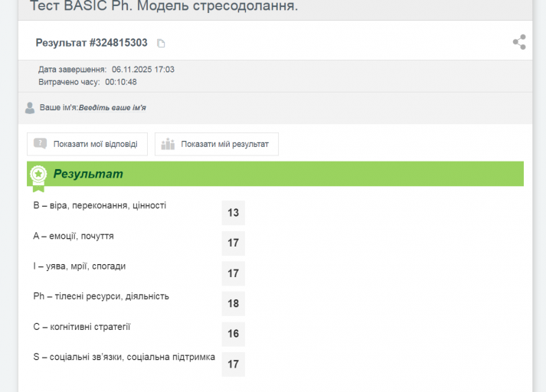The image size is (546, 392).
Task: Click the score 17 box for A – емоції
Action: [x=233, y=243]
